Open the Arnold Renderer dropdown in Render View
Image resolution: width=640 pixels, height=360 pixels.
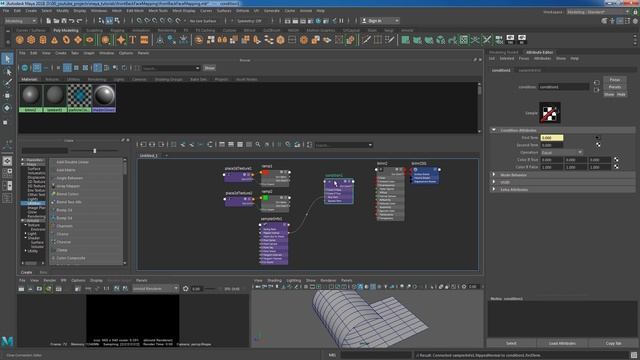(156, 289)
